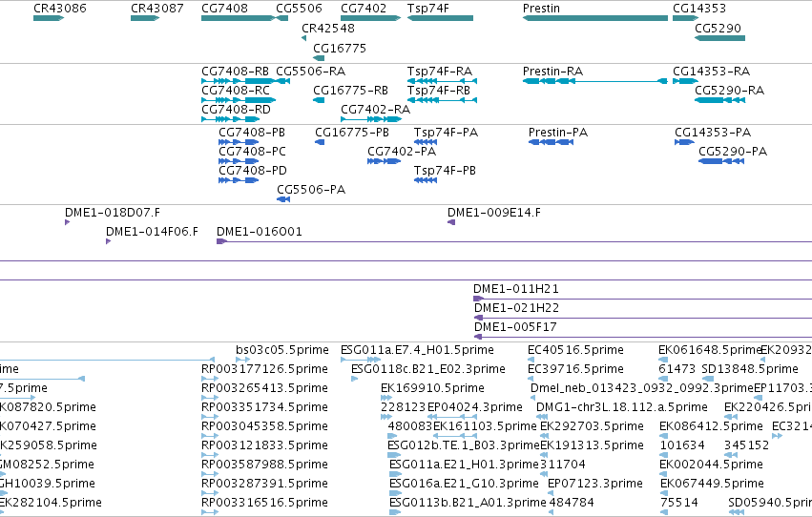Image resolution: width=812 pixels, height=517 pixels.
Task: Select EST EK086412.5prime
Action: coord(663,436)
